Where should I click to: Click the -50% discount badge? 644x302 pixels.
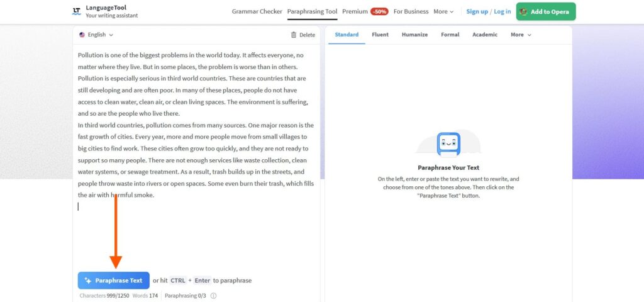point(379,11)
